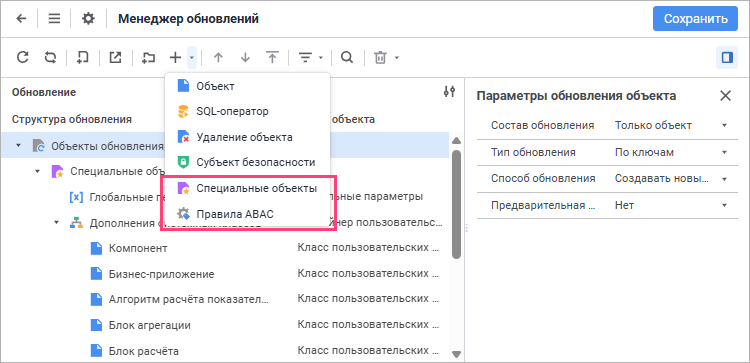Viewport: 750px width, 363px height.
Task: Click the Алгоритм расчёта file icon
Action: [x=97, y=299]
